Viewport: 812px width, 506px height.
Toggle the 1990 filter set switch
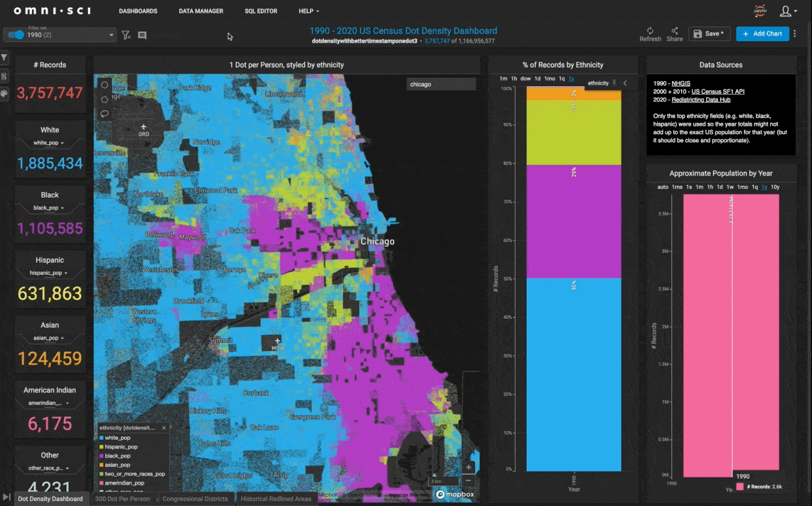pyautogui.click(x=16, y=35)
